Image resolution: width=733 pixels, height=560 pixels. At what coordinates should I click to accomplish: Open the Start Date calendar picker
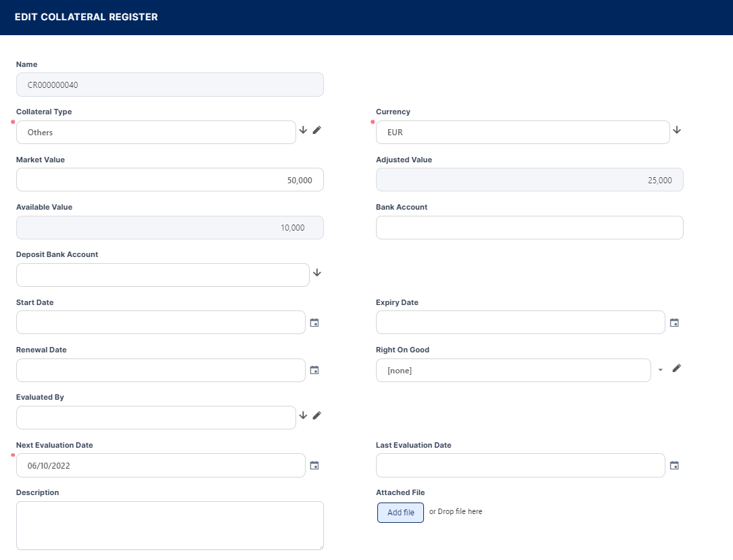(314, 323)
